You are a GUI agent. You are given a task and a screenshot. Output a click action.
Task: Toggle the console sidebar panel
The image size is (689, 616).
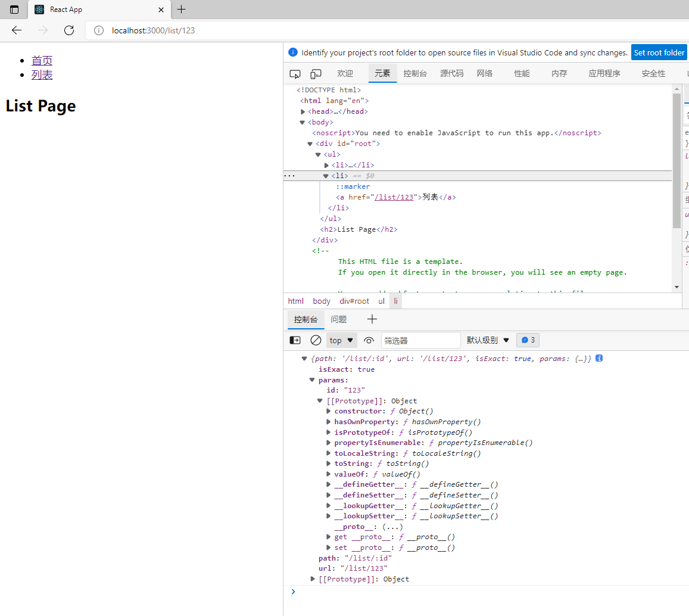click(x=295, y=340)
